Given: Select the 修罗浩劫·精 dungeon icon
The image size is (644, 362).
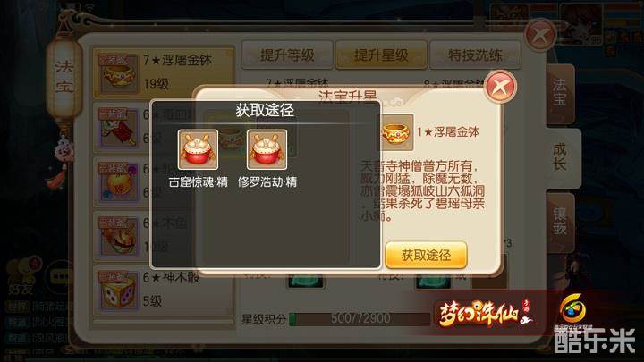Looking at the screenshot, I should (x=267, y=149).
